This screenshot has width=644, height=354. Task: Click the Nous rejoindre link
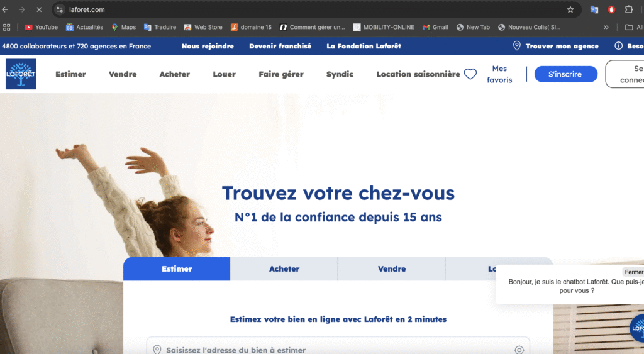tap(208, 46)
